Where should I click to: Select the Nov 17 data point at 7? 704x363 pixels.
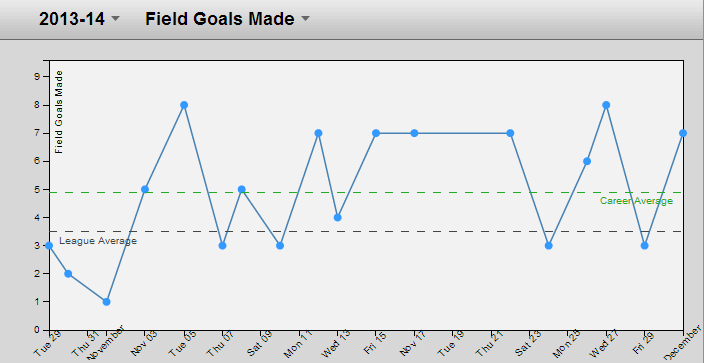pos(414,133)
